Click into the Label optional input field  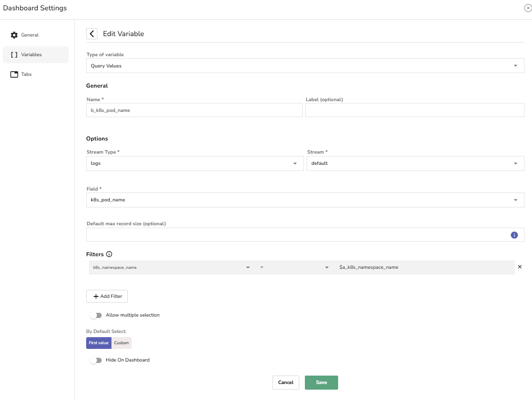point(414,110)
